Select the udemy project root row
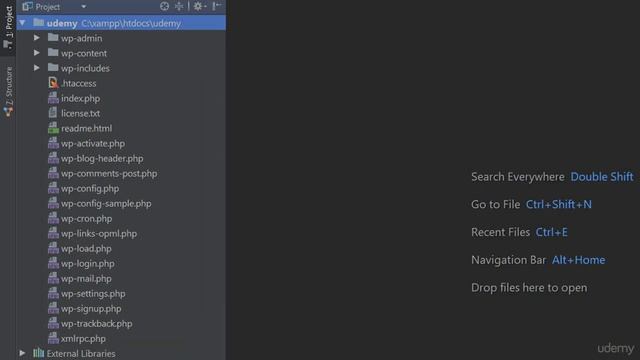The height and width of the screenshot is (360, 640). (121, 23)
